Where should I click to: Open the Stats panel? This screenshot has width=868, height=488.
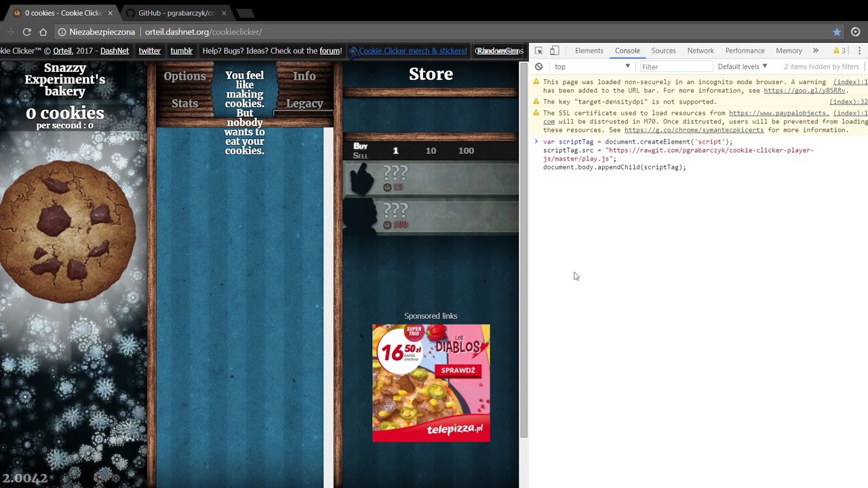point(184,103)
